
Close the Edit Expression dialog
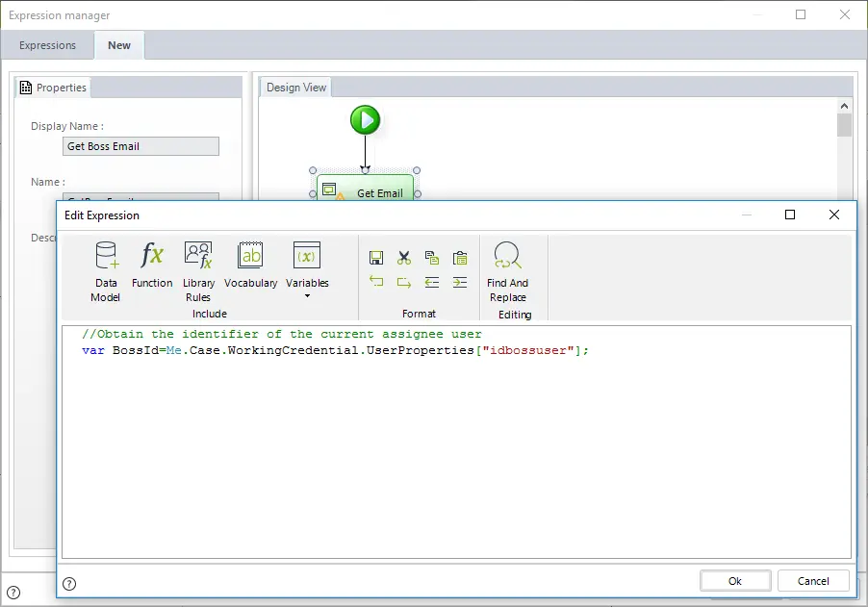[x=833, y=215]
